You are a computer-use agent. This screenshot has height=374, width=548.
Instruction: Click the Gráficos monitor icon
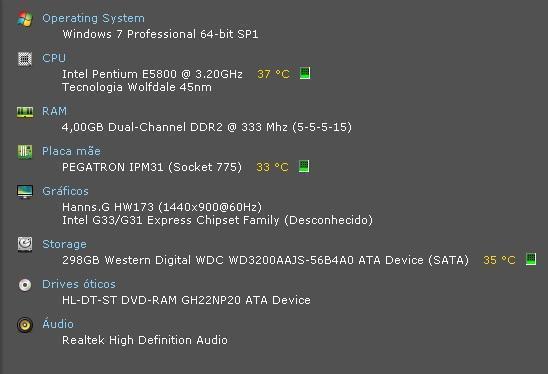(25, 192)
